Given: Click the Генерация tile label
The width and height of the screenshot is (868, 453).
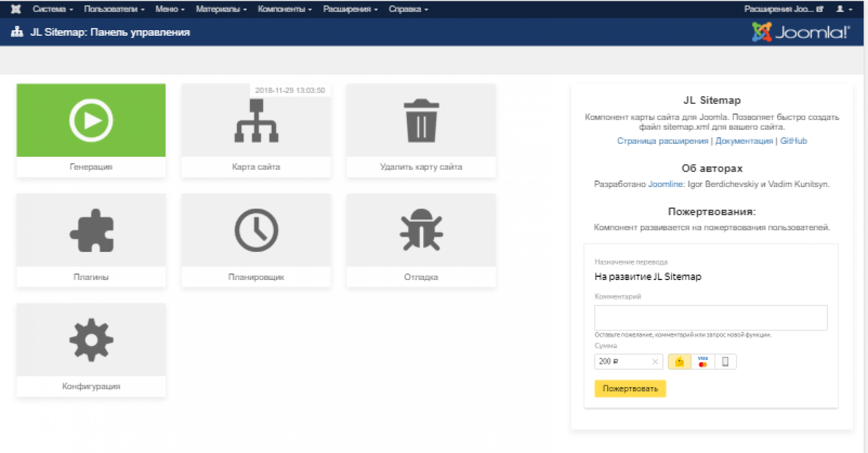Looking at the screenshot, I should pos(91,167).
